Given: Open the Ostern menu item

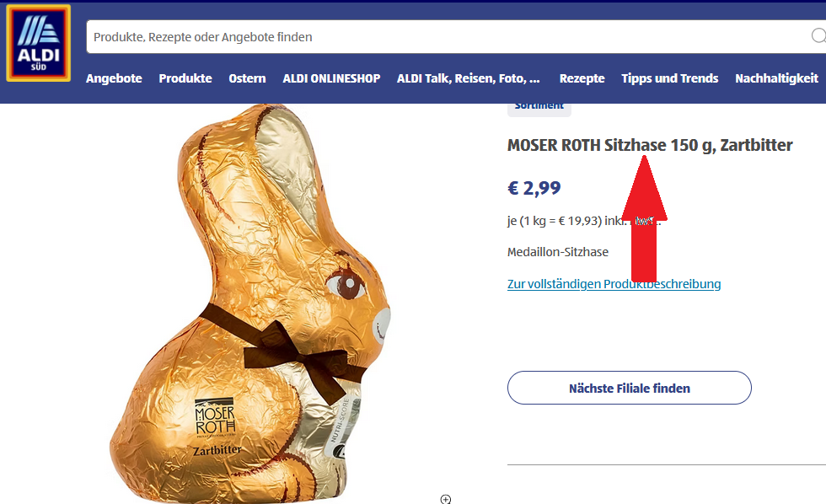Looking at the screenshot, I should tap(247, 78).
